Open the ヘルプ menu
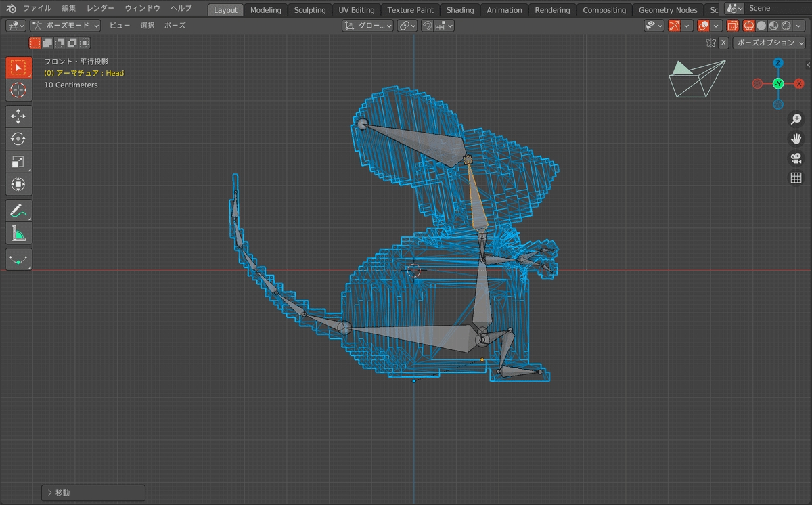 point(181,8)
